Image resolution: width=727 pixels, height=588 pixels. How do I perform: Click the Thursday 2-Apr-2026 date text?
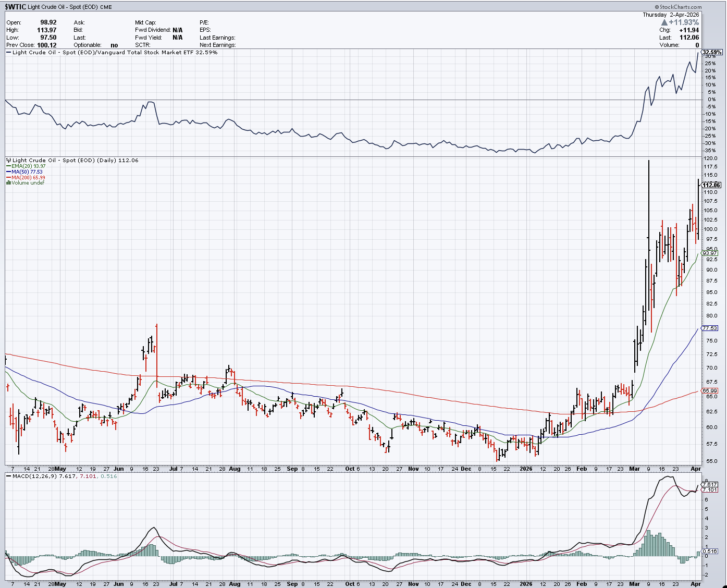click(670, 15)
